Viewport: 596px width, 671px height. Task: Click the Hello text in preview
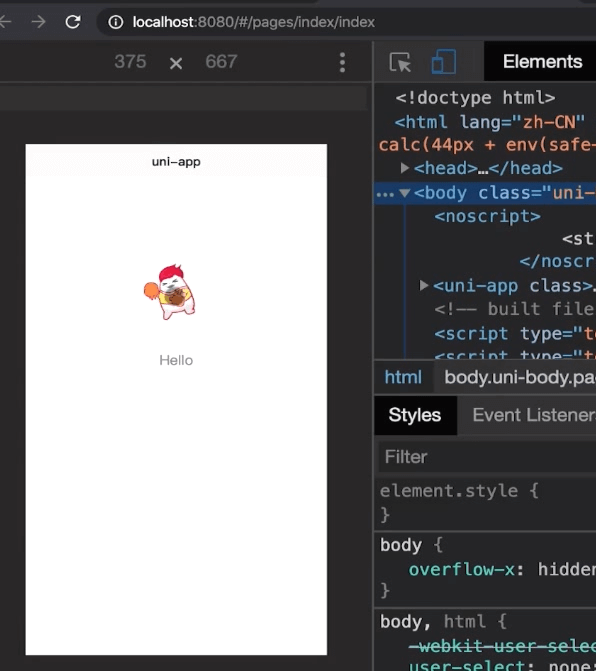pos(176,360)
